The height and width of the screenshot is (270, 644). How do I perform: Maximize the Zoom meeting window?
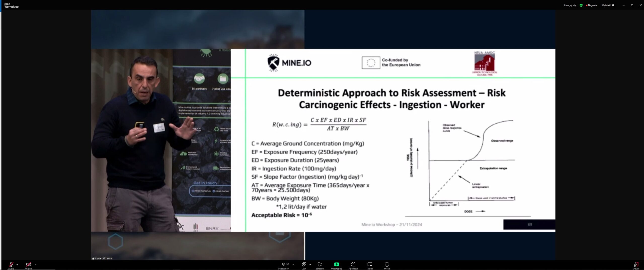pyautogui.click(x=632, y=5)
